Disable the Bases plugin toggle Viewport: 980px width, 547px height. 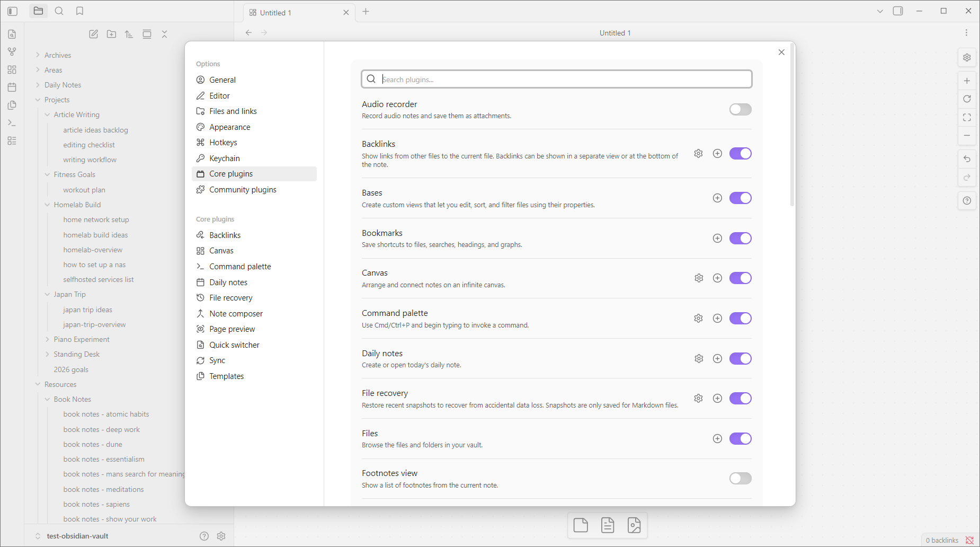[740, 198]
